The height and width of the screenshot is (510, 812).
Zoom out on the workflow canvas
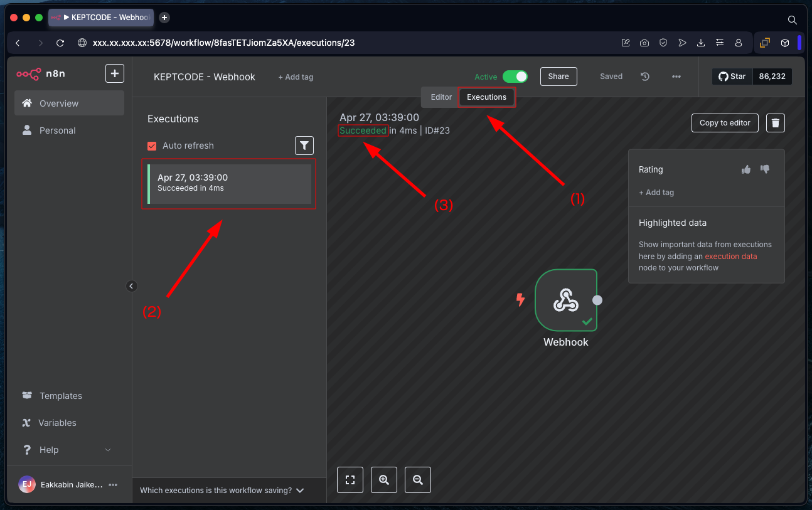418,480
